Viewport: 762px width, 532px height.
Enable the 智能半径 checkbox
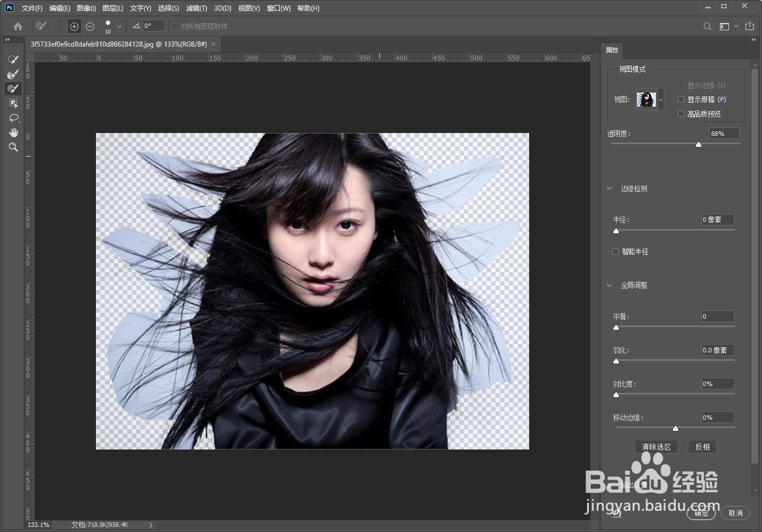point(616,251)
